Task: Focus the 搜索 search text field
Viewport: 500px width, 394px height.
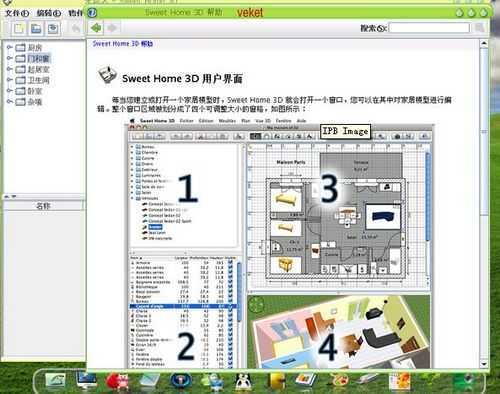Action: [x=429, y=28]
